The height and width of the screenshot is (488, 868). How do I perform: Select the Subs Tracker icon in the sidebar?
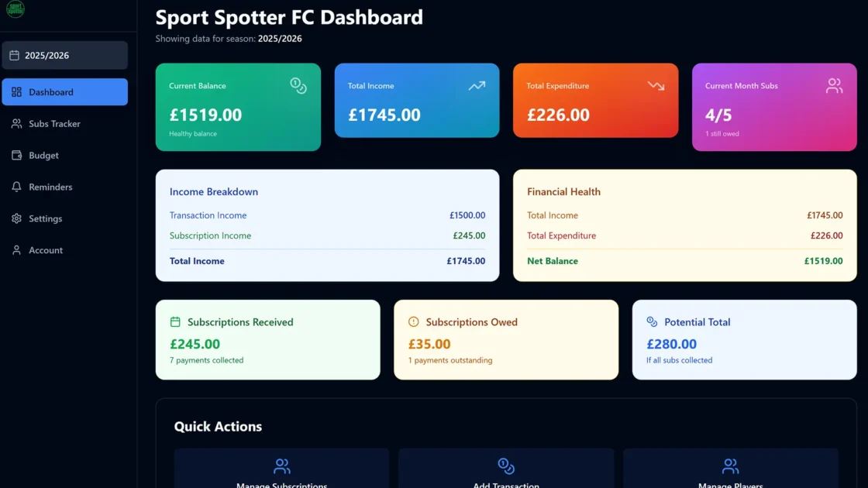point(17,124)
